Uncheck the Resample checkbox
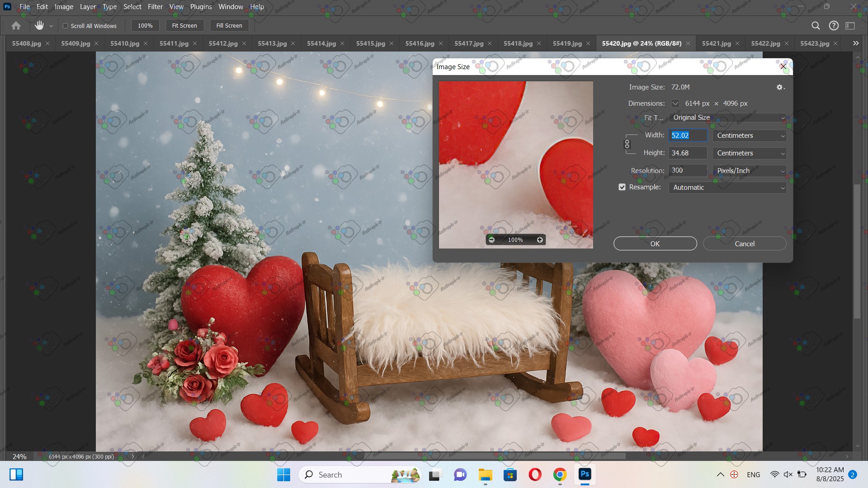The image size is (868, 488). coord(622,187)
